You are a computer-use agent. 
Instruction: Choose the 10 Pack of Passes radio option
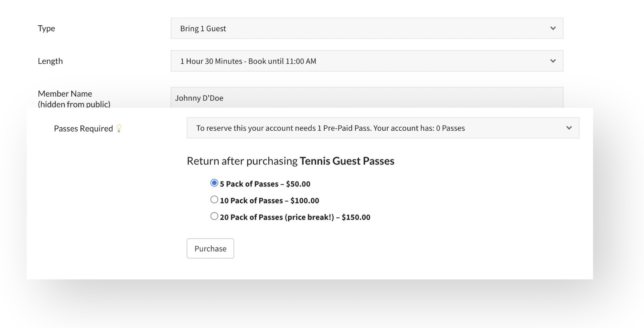click(x=214, y=200)
